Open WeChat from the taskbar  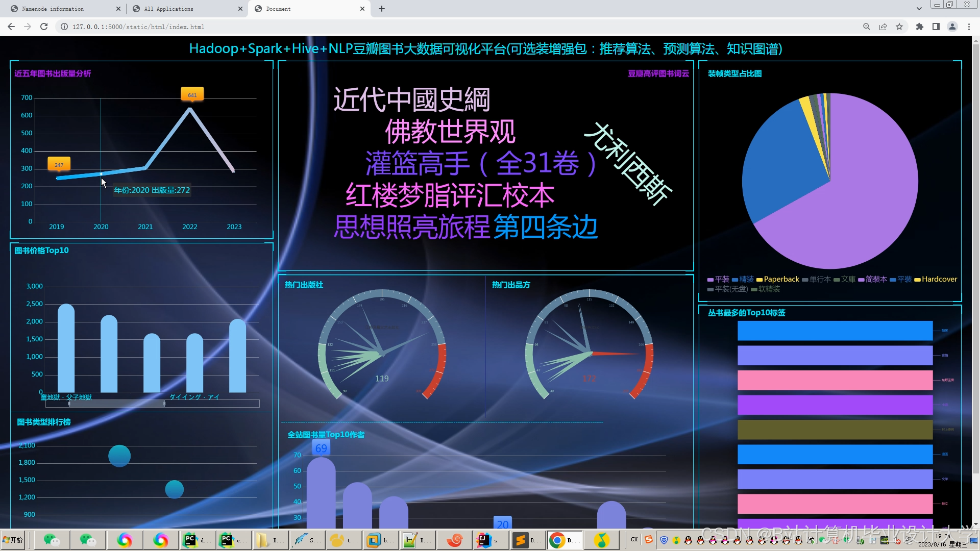click(53, 540)
